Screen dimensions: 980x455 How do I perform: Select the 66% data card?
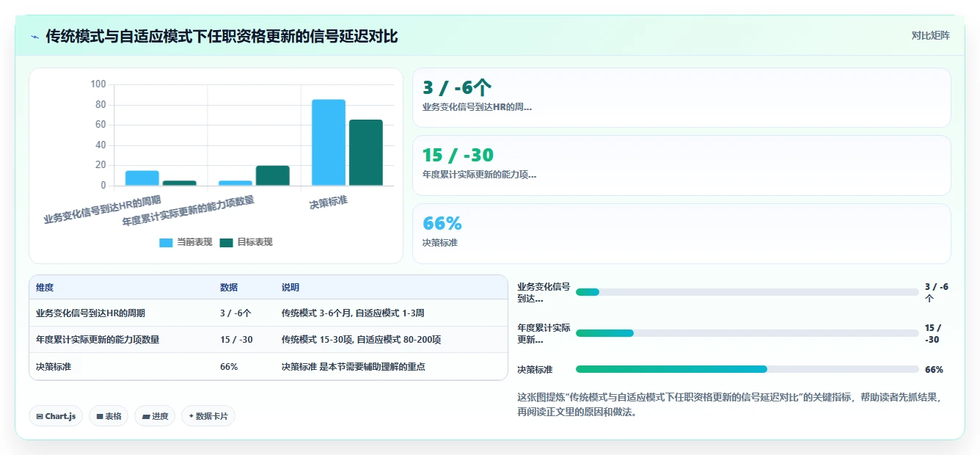click(x=681, y=233)
